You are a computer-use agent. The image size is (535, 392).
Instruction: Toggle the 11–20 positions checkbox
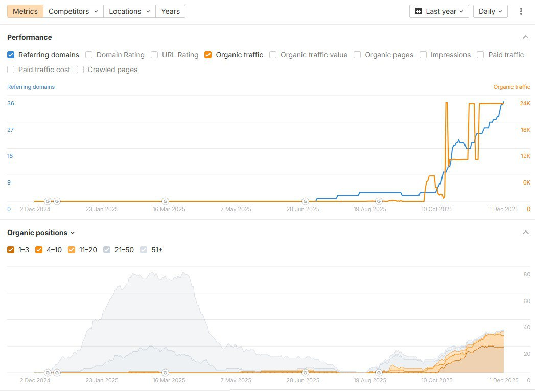tap(72, 250)
